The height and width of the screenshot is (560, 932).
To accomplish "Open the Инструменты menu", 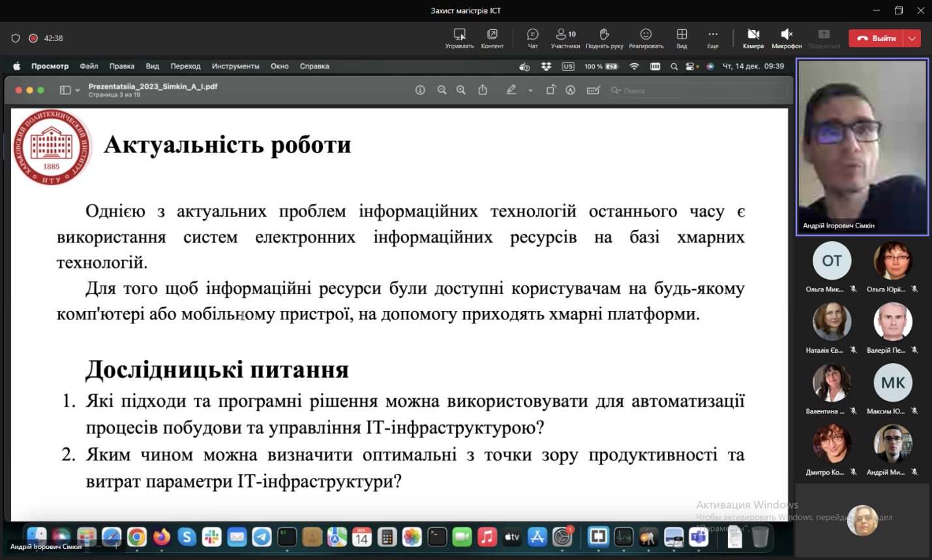I will 235,66.
